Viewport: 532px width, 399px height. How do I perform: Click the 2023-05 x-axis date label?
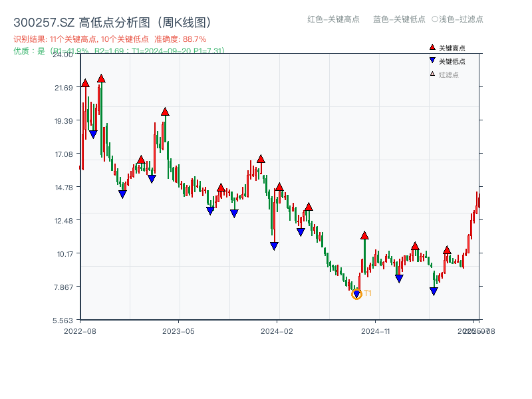178,331
